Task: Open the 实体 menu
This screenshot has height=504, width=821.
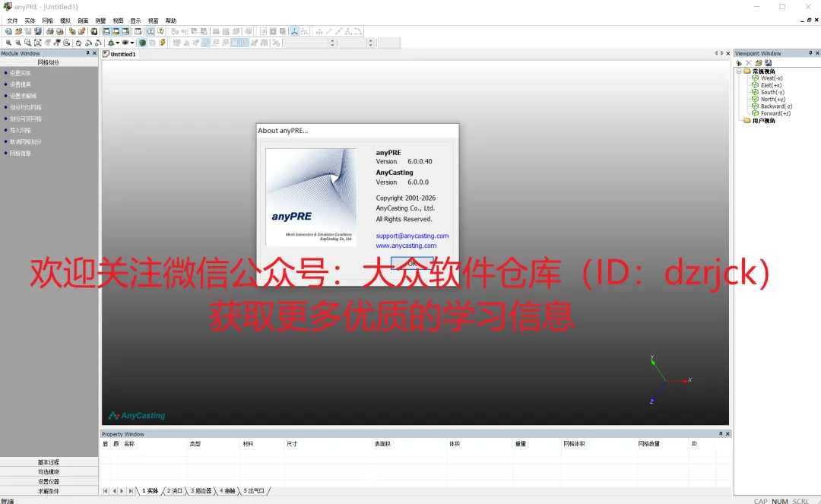Action: [x=30, y=21]
